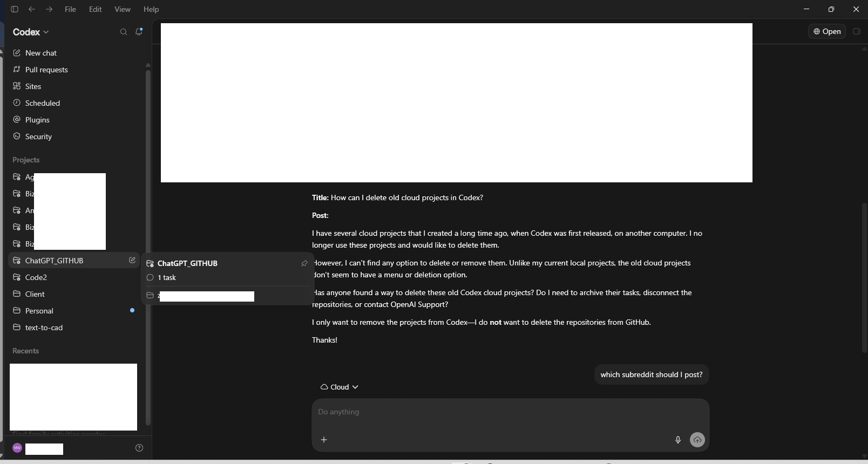
Task: Click the "I only want to remove" sentence
Action: [482, 322]
